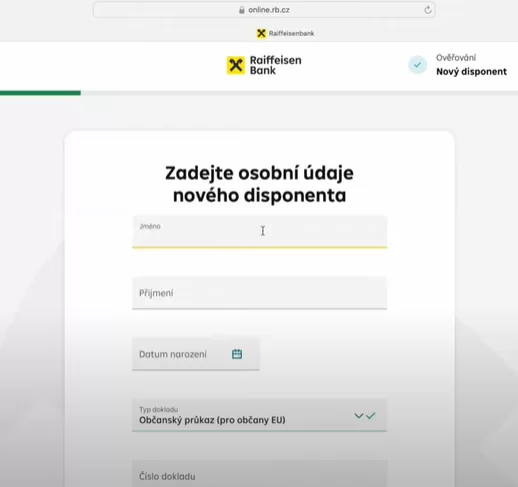The height and width of the screenshot is (487, 518).
Task: Click the Ověřování checkmark circle icon
Action: 417,65
